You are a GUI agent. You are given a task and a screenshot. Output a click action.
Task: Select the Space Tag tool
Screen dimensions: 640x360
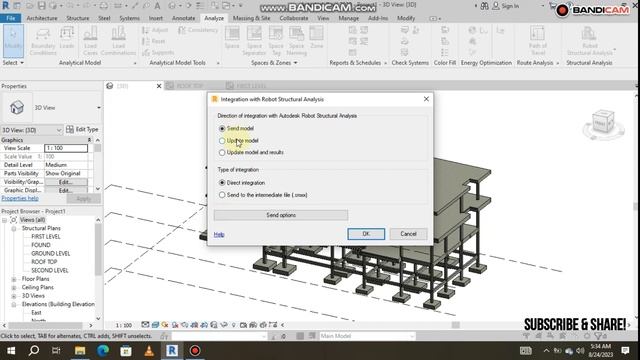276,41
